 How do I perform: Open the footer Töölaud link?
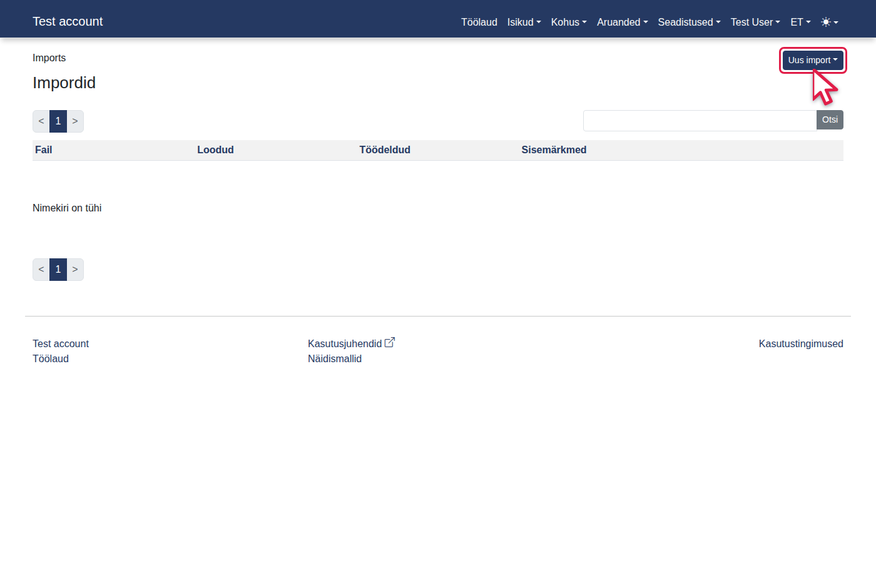pos(51,358)
